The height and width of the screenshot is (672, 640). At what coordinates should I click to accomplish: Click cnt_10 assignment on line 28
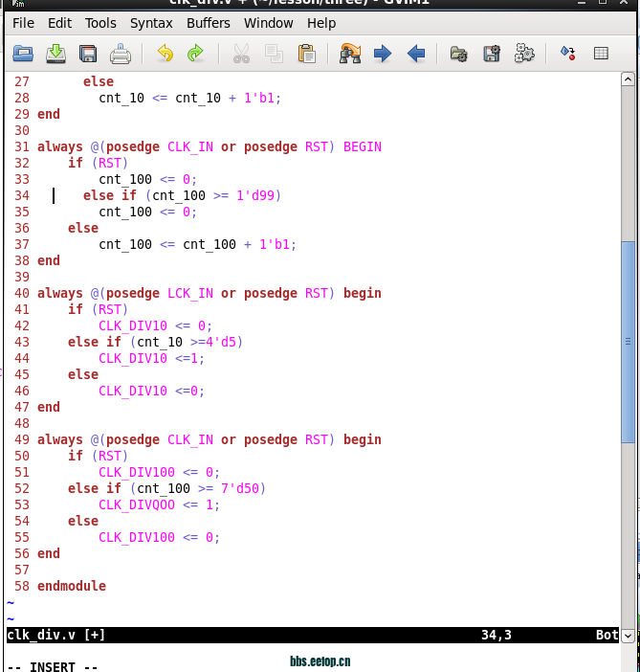(189, 99)
